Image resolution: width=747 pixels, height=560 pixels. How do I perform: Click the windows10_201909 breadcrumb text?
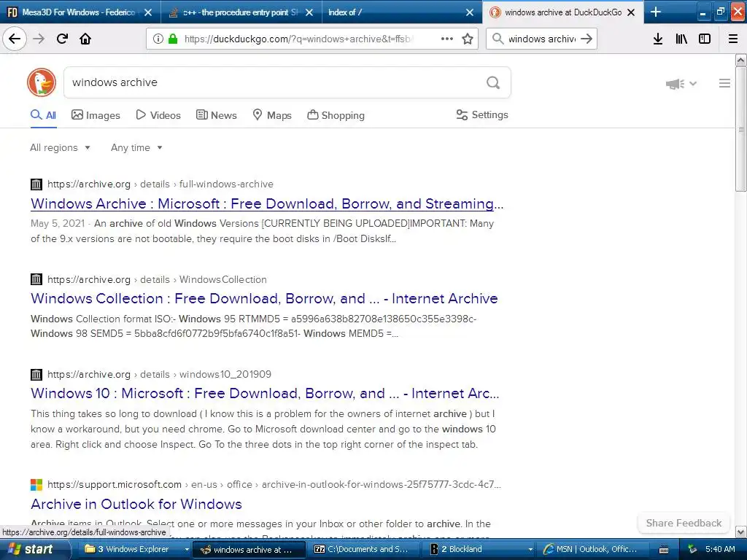225,374
